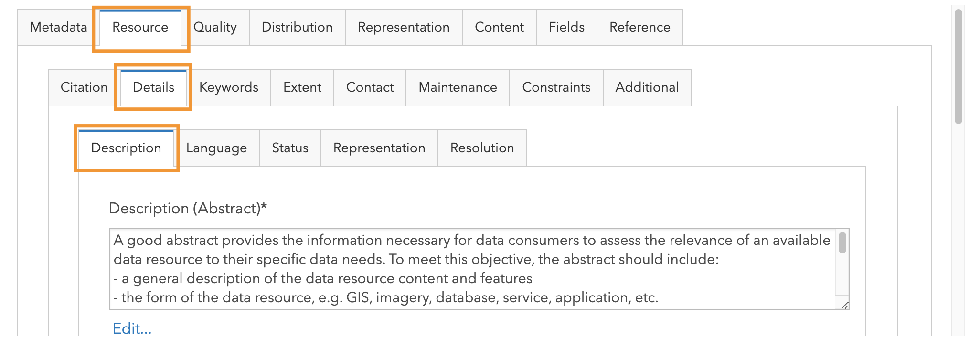980x338 pixels.
Task: Open the Extent tab
Action: [302, 87]
